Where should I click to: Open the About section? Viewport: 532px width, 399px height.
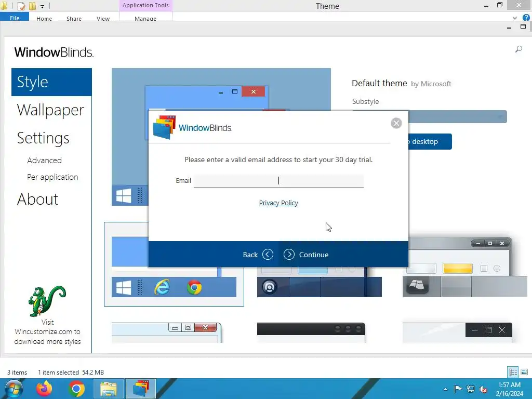pos(37,199)
